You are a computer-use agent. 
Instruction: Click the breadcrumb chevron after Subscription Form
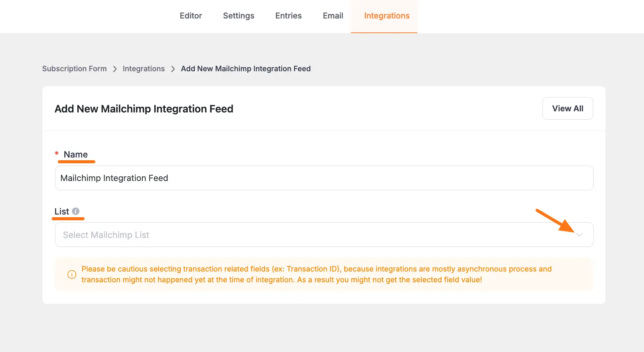point(115,69)
